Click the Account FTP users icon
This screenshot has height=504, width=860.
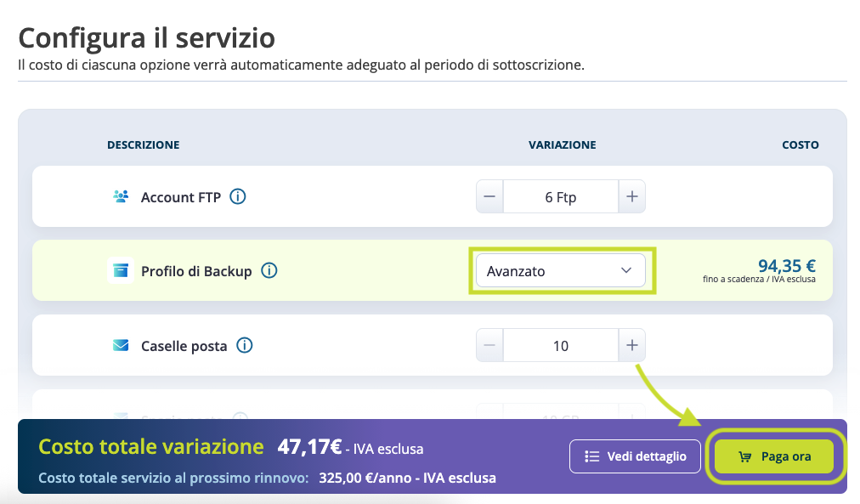click(x=121, y=197)
